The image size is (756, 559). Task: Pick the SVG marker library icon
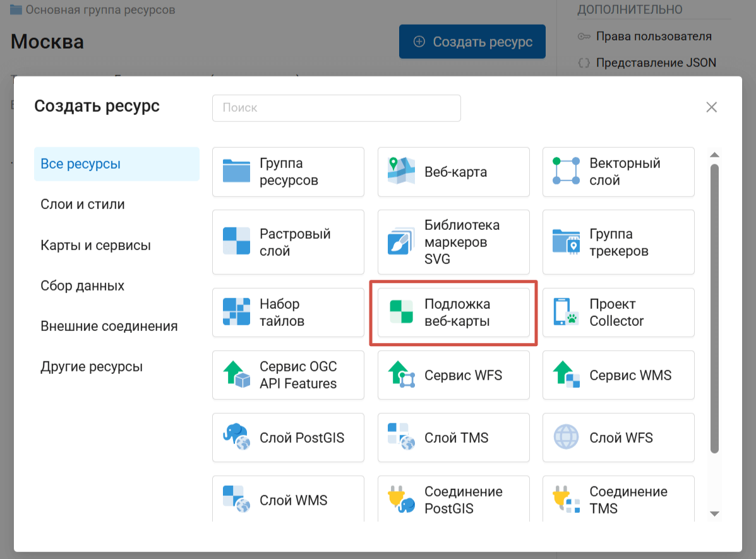pyautogui.click(x=401, y=242)
